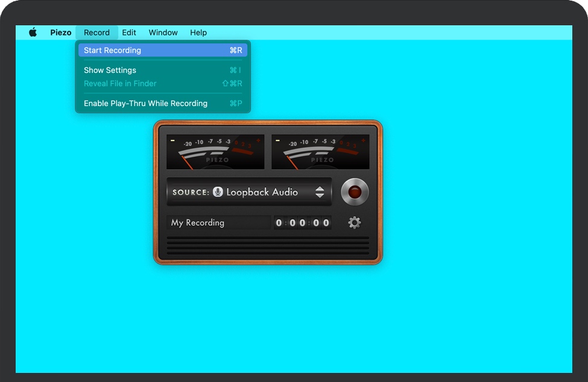The height and width of the screenshot is (382, 588).
Task: Click the speaker grille below the recording name
Action: tap(268, 246)
